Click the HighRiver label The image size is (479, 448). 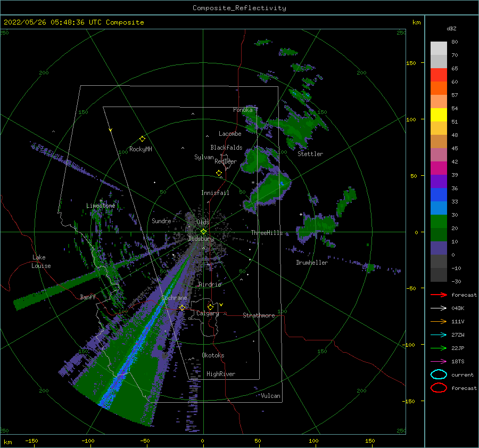[221, 374]
